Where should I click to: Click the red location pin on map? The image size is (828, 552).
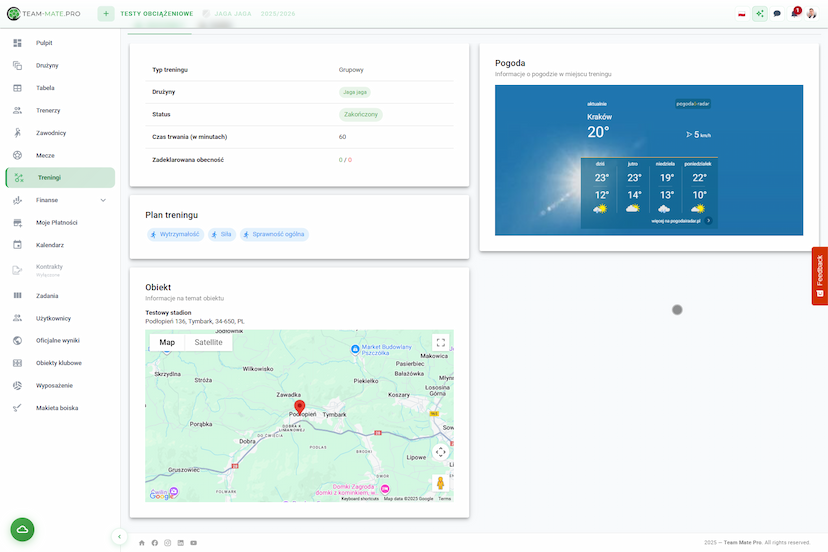point(285,407)
